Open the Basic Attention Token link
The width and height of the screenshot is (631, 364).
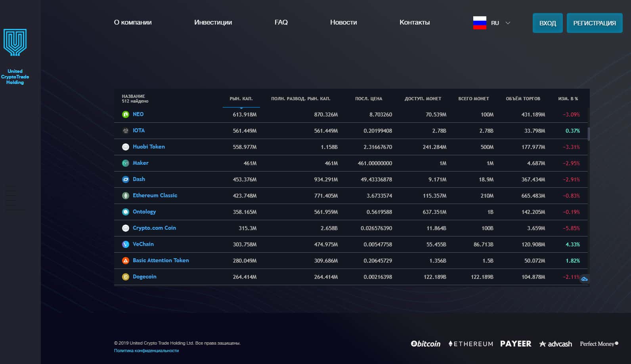point(161,260)
